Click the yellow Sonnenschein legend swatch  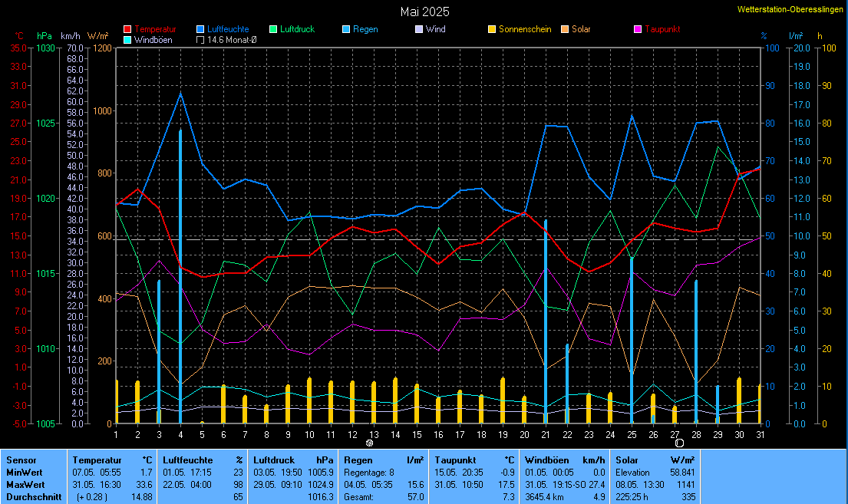coord(492,29)
